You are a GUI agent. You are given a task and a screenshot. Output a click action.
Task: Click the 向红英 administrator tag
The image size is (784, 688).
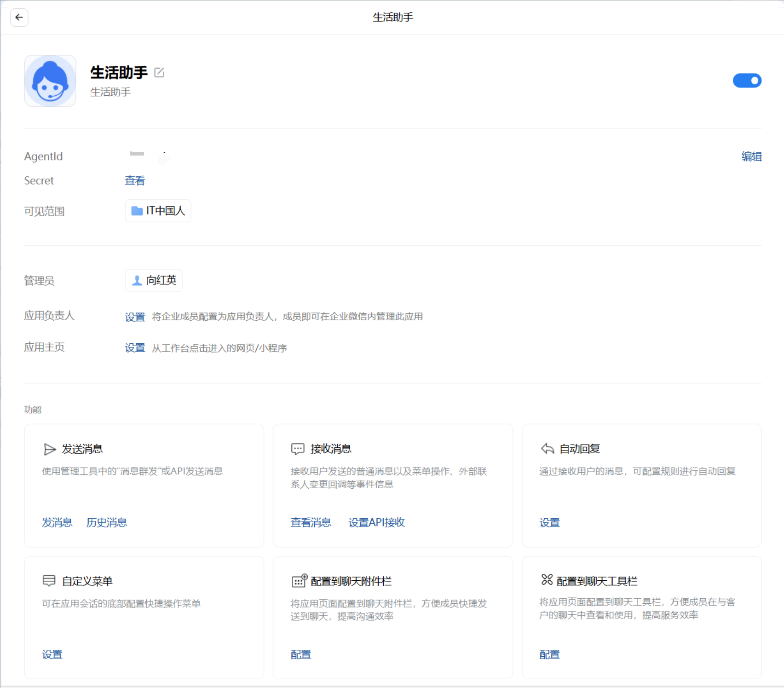click(154, 280)
